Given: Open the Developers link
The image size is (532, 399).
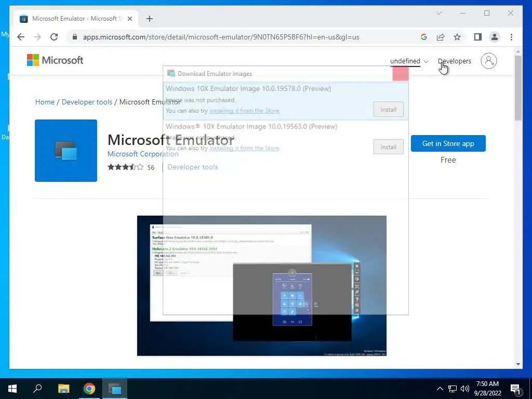Looking at the screenshot, I should click(454, 61).
